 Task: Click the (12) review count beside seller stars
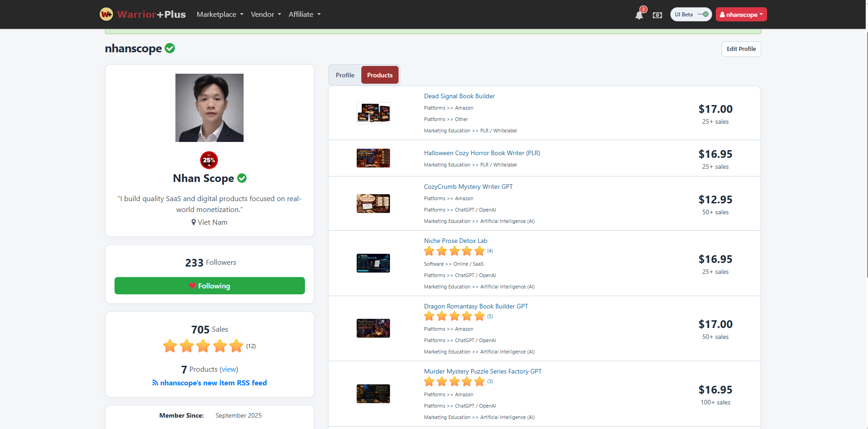tap(251, 346)
